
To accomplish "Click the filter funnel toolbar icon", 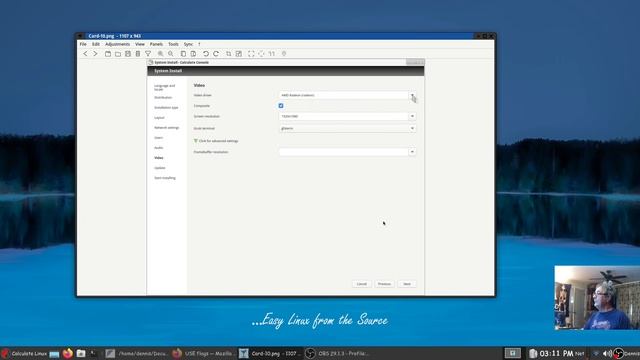I will (x=148, y=53).
